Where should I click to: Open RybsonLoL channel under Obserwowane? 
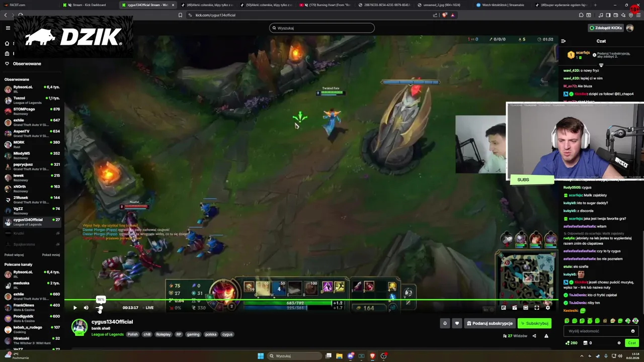pyautogui.click(x=32, y=89)
